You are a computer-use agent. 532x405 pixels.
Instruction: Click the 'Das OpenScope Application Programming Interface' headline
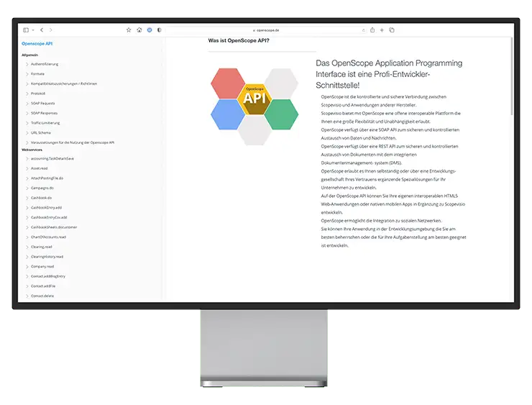(389, 74)
